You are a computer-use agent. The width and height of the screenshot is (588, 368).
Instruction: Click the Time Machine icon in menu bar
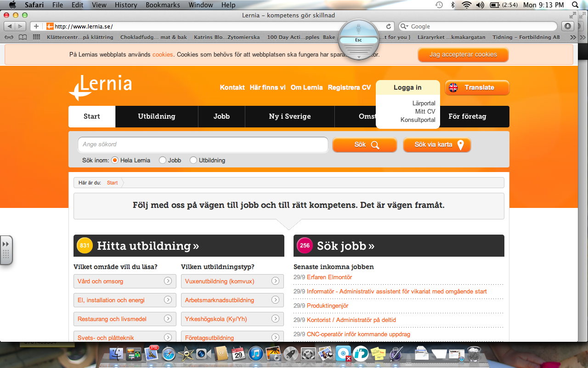click(x=439, y=5)
